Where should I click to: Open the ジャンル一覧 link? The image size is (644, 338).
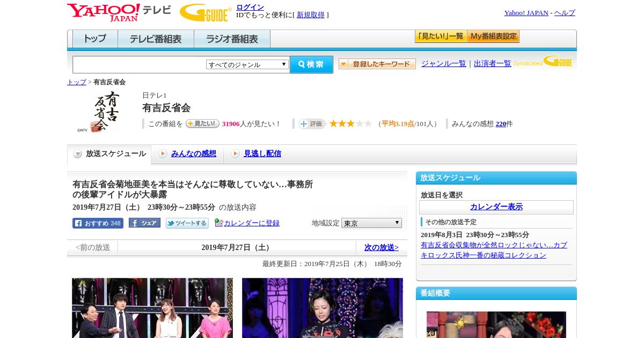coord(444,63)
